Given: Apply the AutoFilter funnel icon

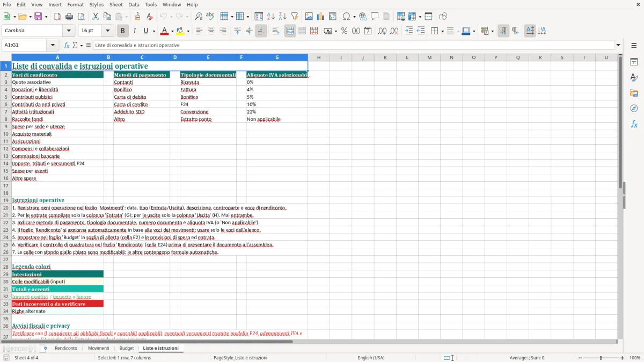Looking at the screenshot, I should 295,17.
